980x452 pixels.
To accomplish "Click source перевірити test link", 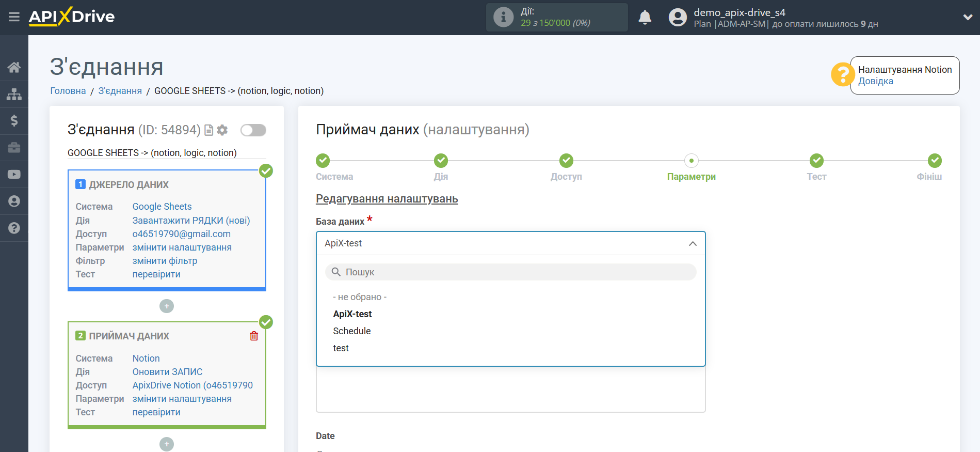I will click(x=156, y=274).
